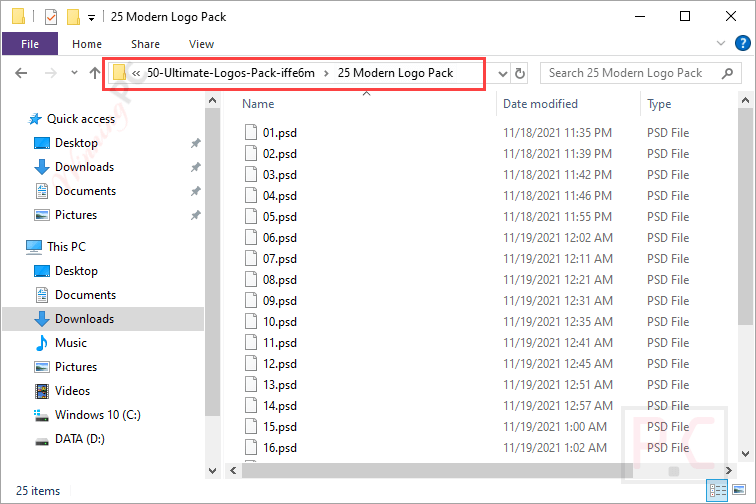Image resolution: width=756 pixels, height=504 pixels.
Task: Sort files by Date modified column
Action: coord(540,104)
